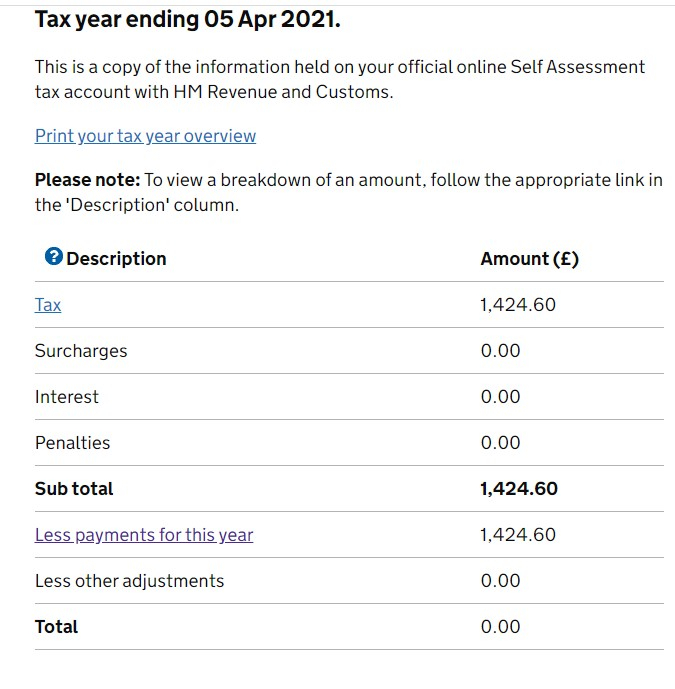This screenshot has height=689, width=675.
Task: Open the Print your tax year overview link
Action: coord(145,136)
